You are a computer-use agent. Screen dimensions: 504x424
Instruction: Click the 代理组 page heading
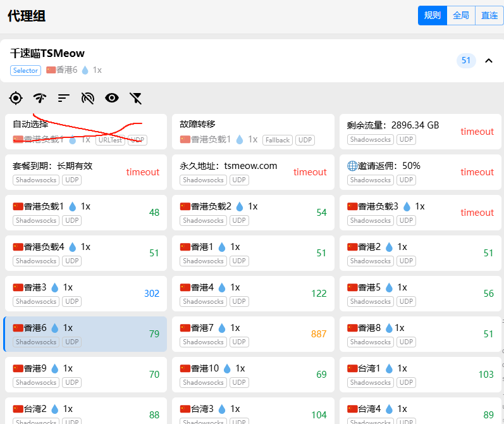pos(27,16)
